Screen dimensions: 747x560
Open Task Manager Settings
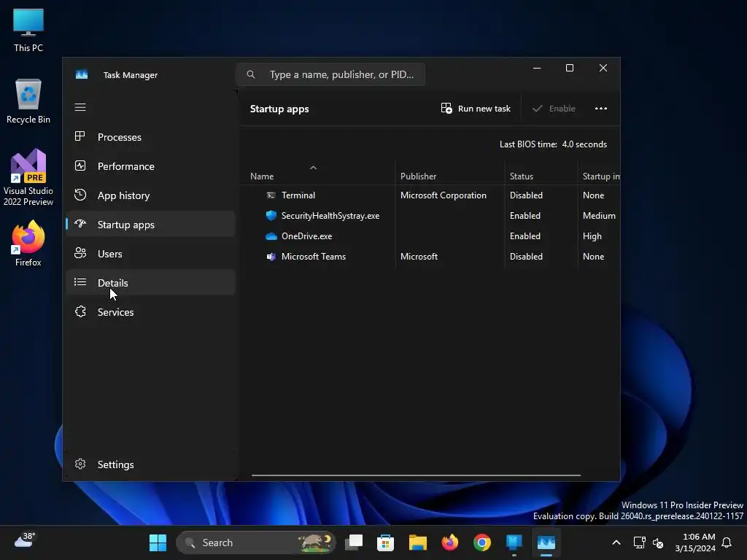tap(150, 464)
